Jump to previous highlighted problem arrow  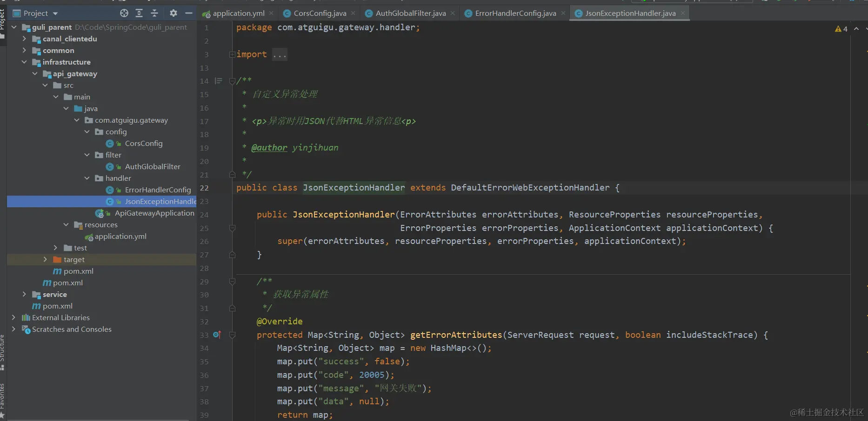[856, 29]
